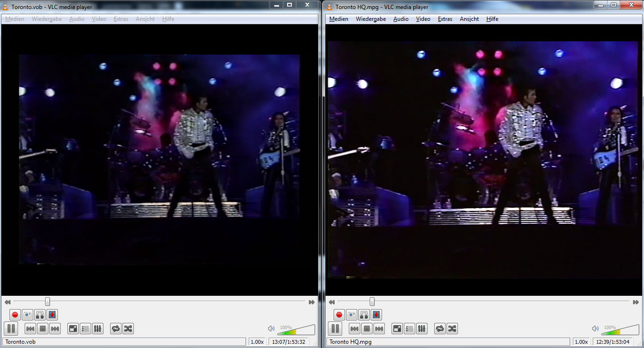This screenshot has height=348, width=644.
Task: Click the seek slider handle in Toronto.vob
Action: click(x=47, y=302)
